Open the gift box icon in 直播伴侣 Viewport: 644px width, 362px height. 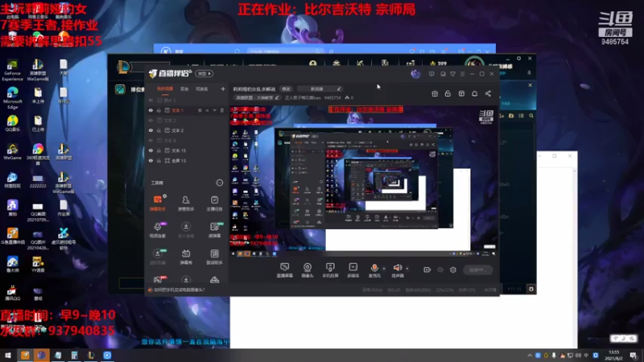(x=435, y=93)
